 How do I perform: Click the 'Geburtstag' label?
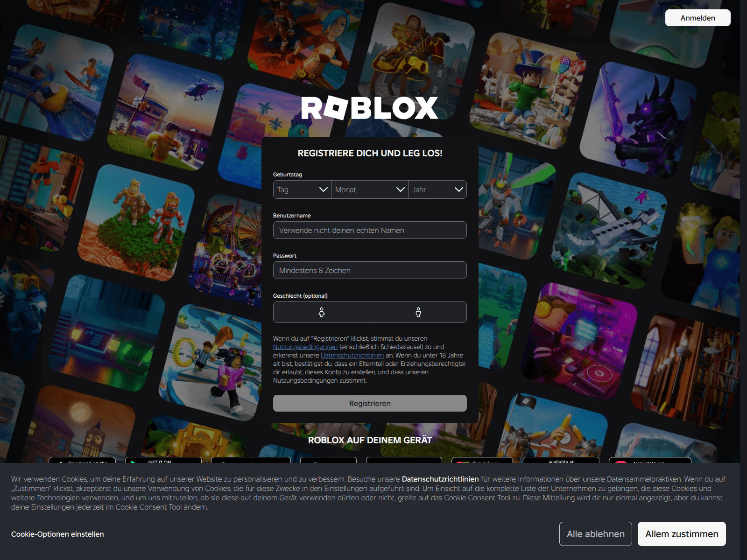pos(288,175)
